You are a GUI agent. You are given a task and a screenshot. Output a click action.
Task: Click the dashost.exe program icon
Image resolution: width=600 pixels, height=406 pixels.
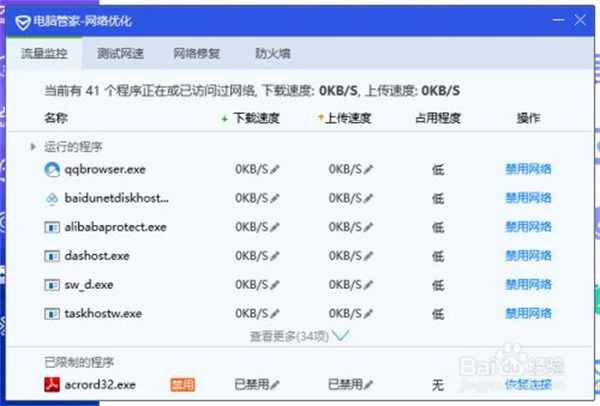[x=52, y=256]
